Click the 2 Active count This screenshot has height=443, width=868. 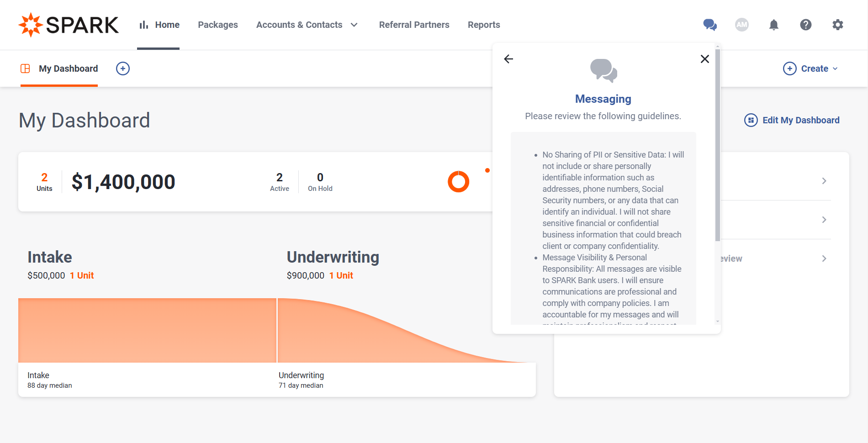pyautogui.click(x=280, y=182)
